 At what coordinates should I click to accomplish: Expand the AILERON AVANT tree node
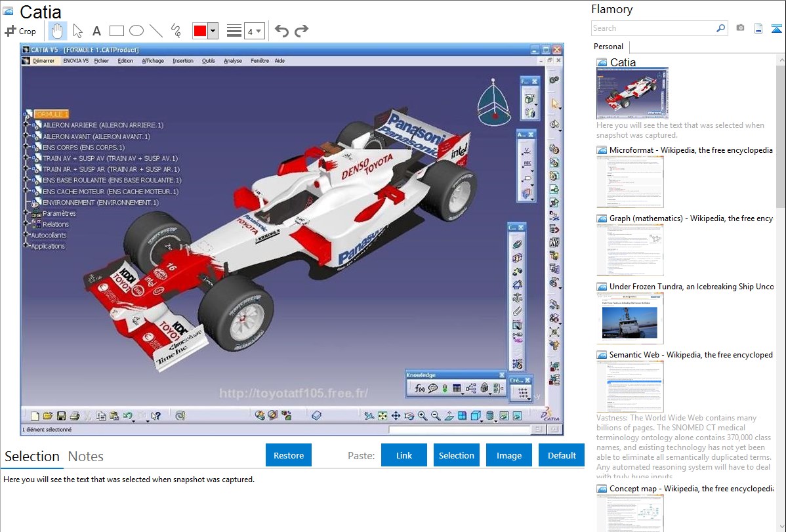click(26, 135)
